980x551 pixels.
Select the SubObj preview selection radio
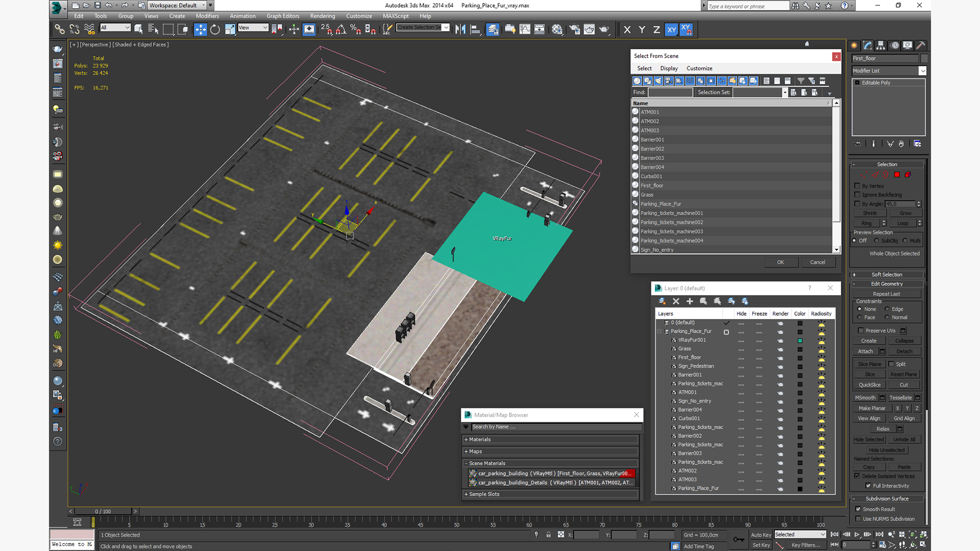[x=876, y=241]
